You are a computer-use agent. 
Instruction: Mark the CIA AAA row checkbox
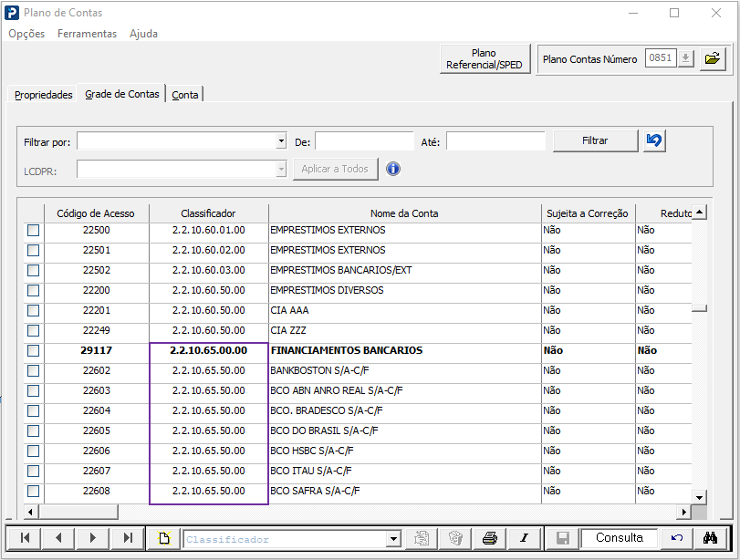click(x=33, y=310)
